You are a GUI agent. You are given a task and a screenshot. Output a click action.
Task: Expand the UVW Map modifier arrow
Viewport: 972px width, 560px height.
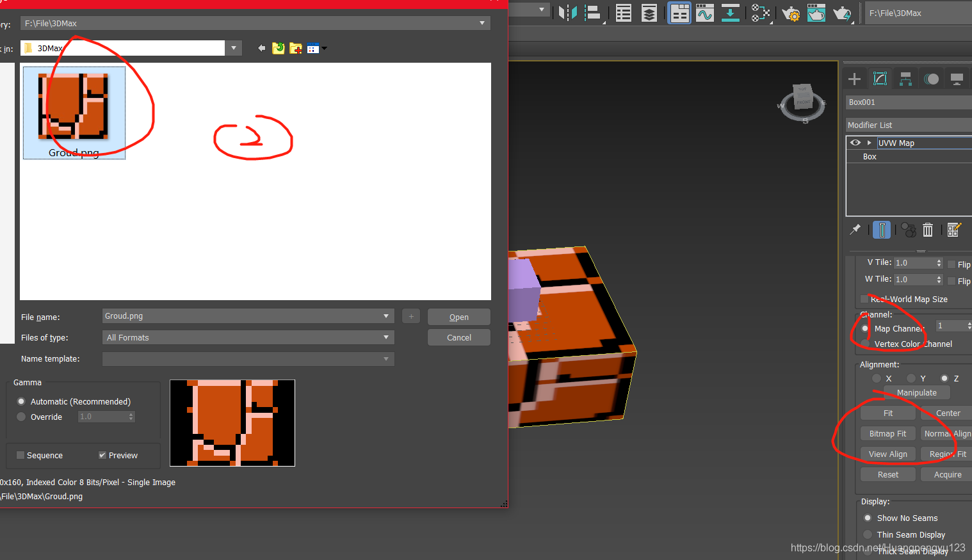[869, 143]
